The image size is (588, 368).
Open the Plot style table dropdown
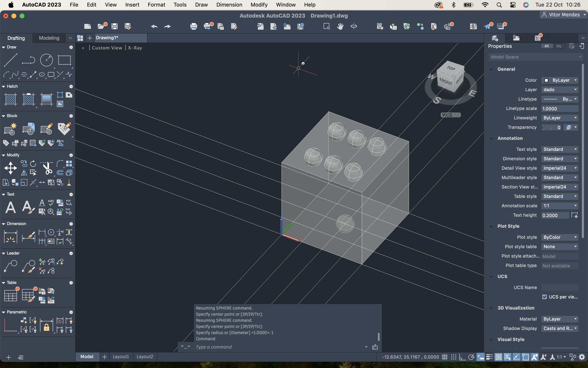point(560,247)
